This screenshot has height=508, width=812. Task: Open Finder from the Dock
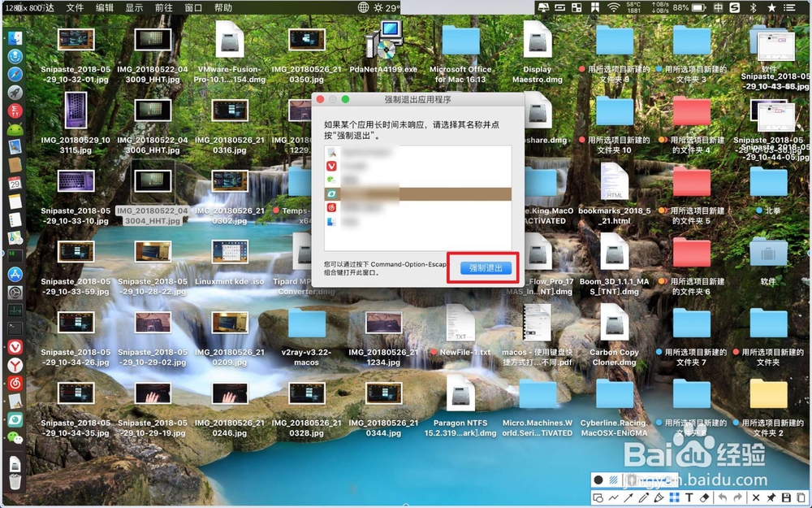coord(15,38)
